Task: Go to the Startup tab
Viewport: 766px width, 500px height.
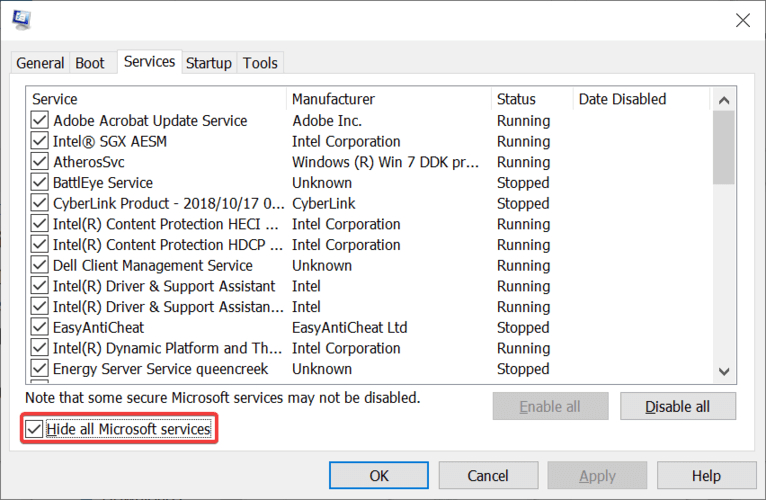Action: point(209,63)
